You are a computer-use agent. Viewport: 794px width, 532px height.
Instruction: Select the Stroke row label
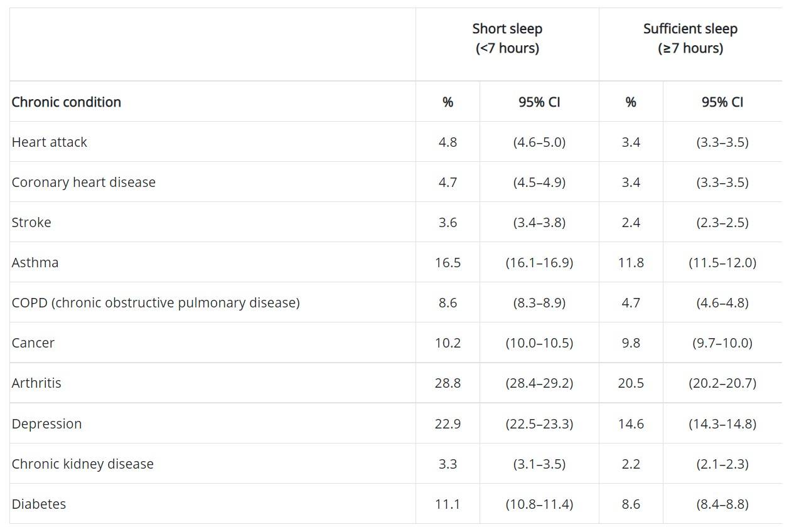31,223
